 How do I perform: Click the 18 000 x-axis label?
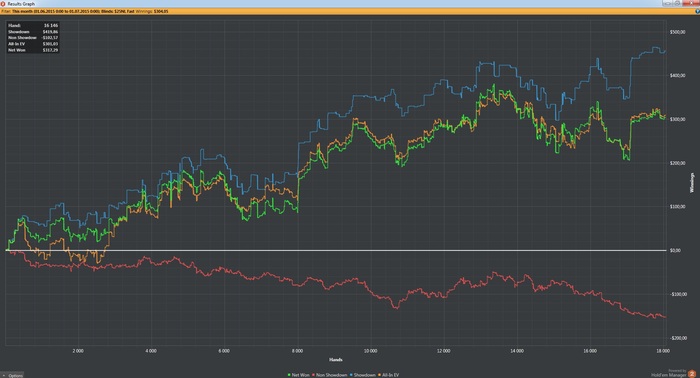[663, 351]
